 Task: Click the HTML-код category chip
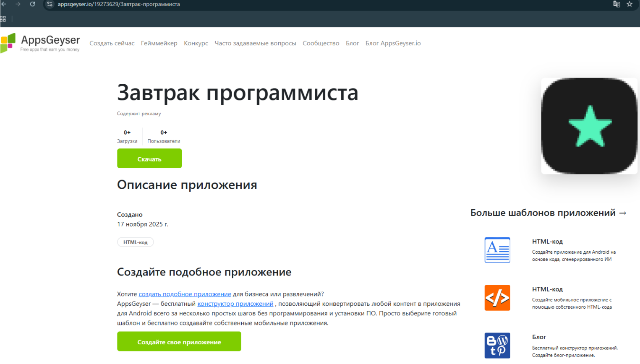coord(135,242)
